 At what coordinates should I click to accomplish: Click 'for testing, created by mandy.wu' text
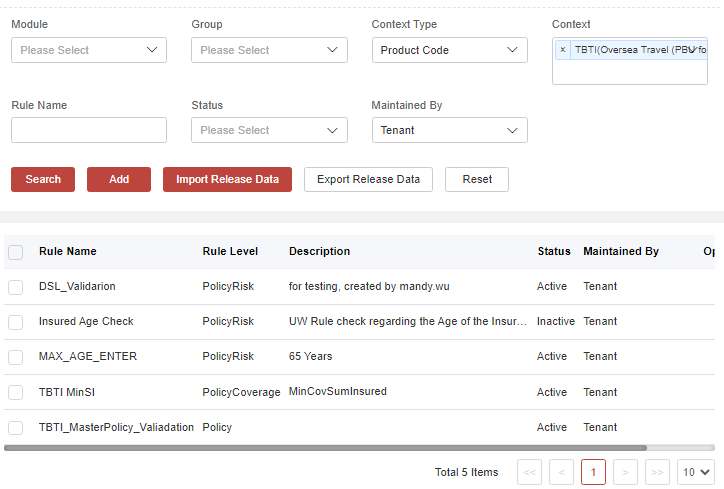pyautogui.click(x=369, y=286)
